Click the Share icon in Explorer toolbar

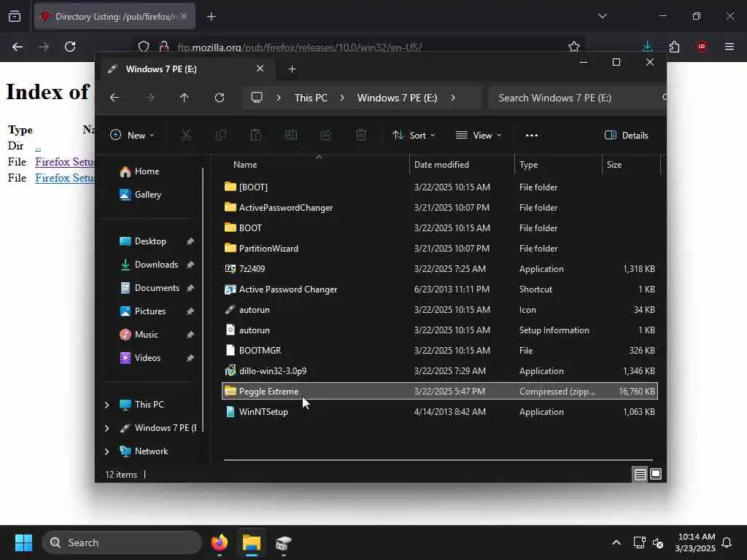[326, 135]
